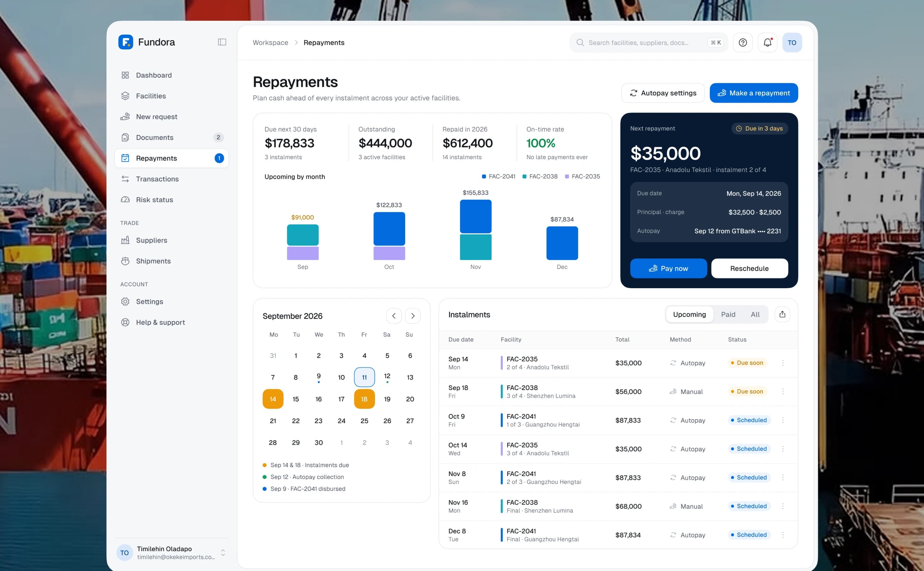The image size is (924, 571).
Task: Open the TO profile avatar in header
Action: tap(792, 43)
